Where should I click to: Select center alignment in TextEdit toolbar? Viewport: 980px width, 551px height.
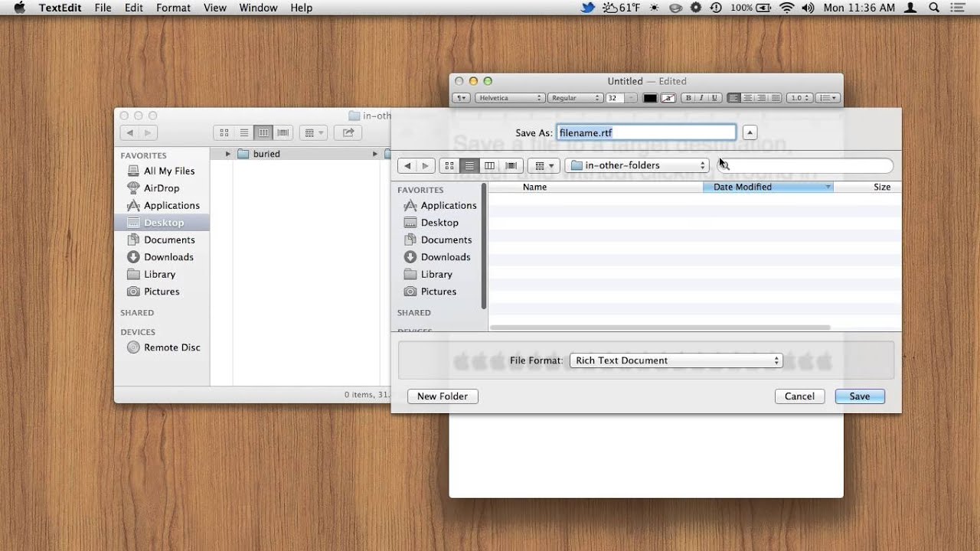coord(748,98)
